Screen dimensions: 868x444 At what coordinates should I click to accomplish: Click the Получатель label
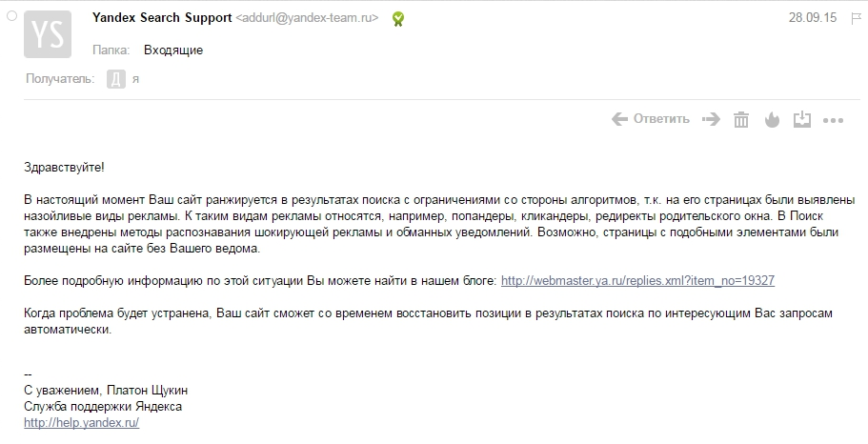[x=60, y=79]
